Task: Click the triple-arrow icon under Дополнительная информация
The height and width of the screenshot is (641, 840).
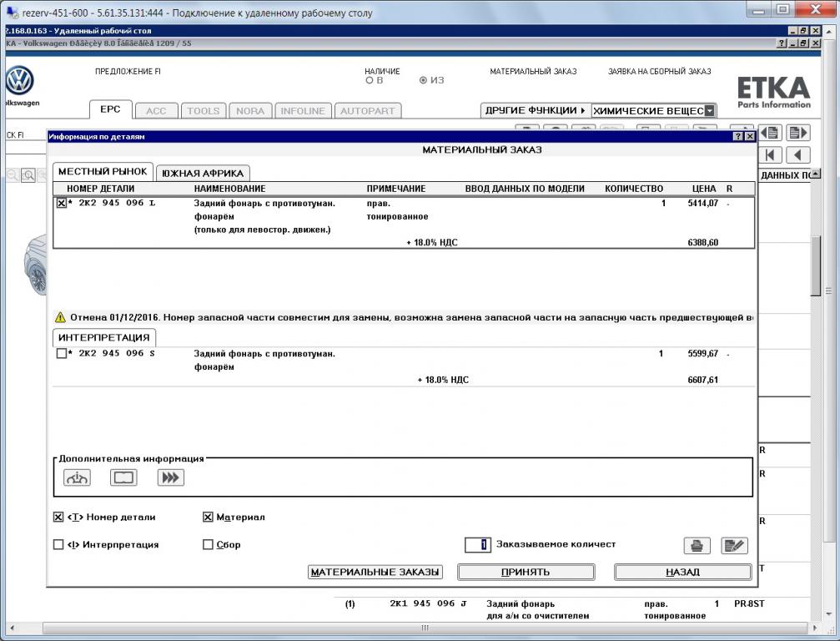Action: pyautogui.click(x=171, y=477)
